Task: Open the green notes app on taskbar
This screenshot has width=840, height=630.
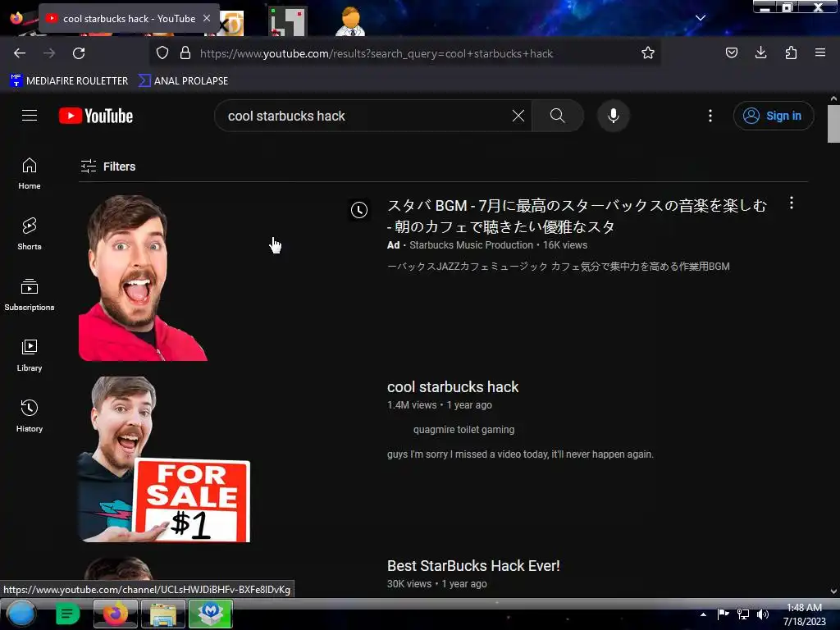Action: point(67,614)
